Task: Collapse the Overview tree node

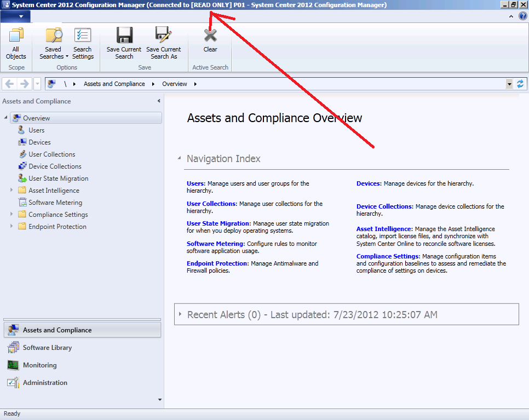Action: pos(5,118)
